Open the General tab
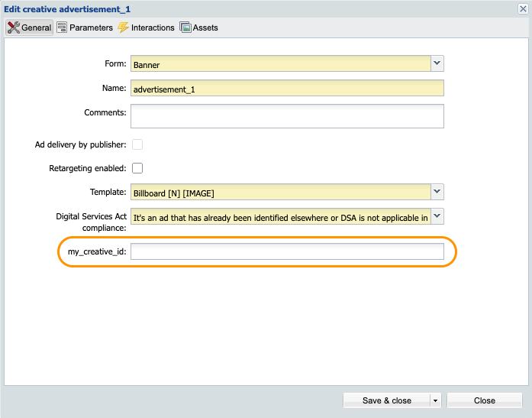Image resolution: width=532 pixels, height=418 pixels. (x=30, y=28)
